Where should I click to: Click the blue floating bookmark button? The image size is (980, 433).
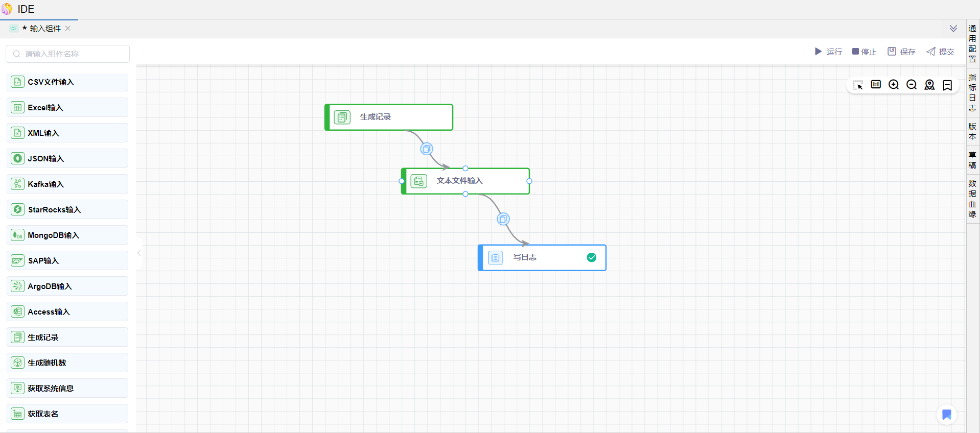[x=946, y=414]
